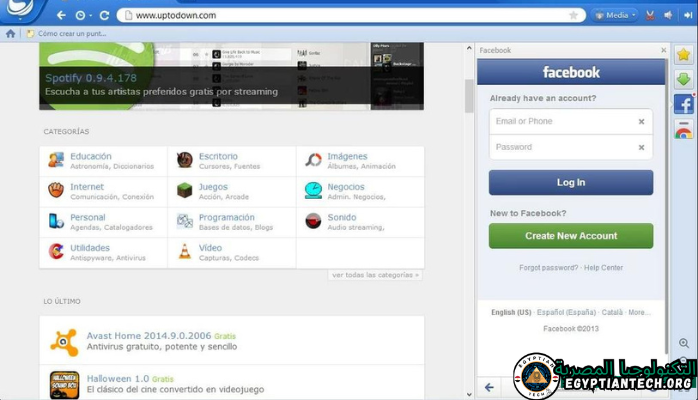Open the Facebook sidebar icon
Viewport: 698px width, 400px height.
pos(684,105)
